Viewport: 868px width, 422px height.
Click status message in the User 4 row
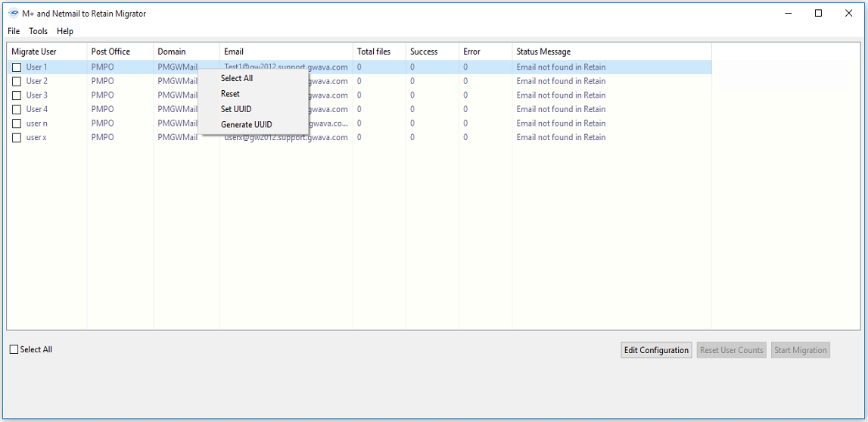[561, 109]
